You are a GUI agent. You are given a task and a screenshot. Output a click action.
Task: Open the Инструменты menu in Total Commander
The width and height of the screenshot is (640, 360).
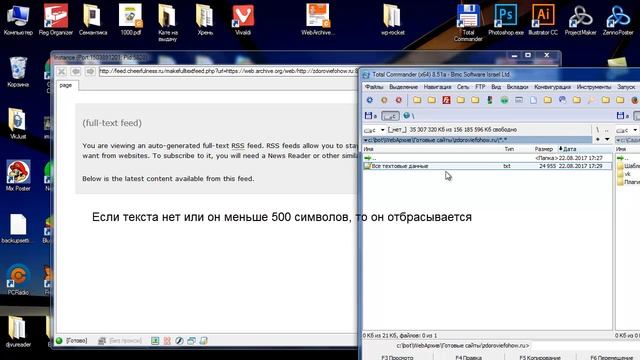coord(593,87)
